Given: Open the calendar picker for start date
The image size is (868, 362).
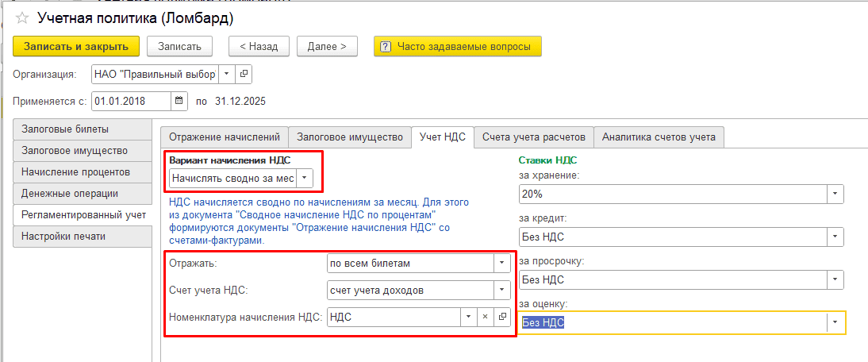Looking at the screenshot, I should pyautogui.click(x=179, y=101).
